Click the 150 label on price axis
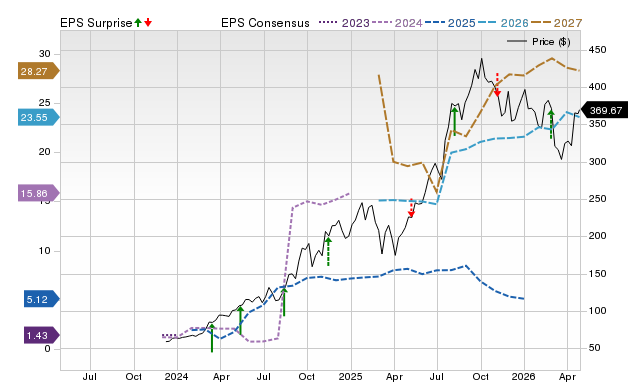The width and height of the screenshot is (640, 382). coord(597,273)
